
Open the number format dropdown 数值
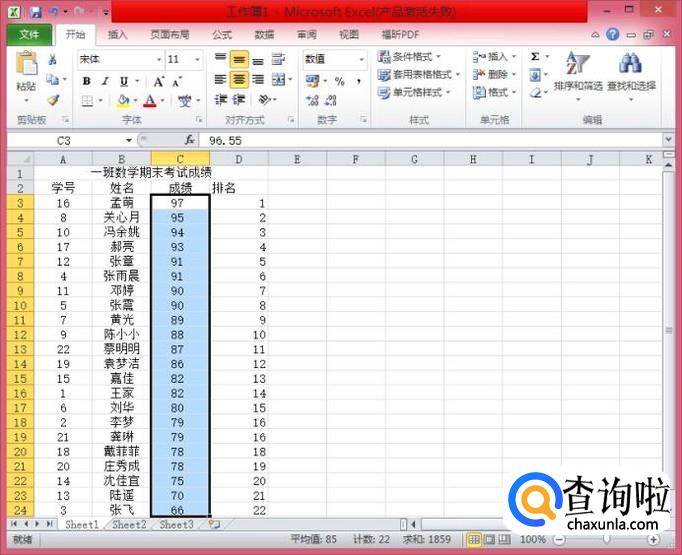pos(361,59)
